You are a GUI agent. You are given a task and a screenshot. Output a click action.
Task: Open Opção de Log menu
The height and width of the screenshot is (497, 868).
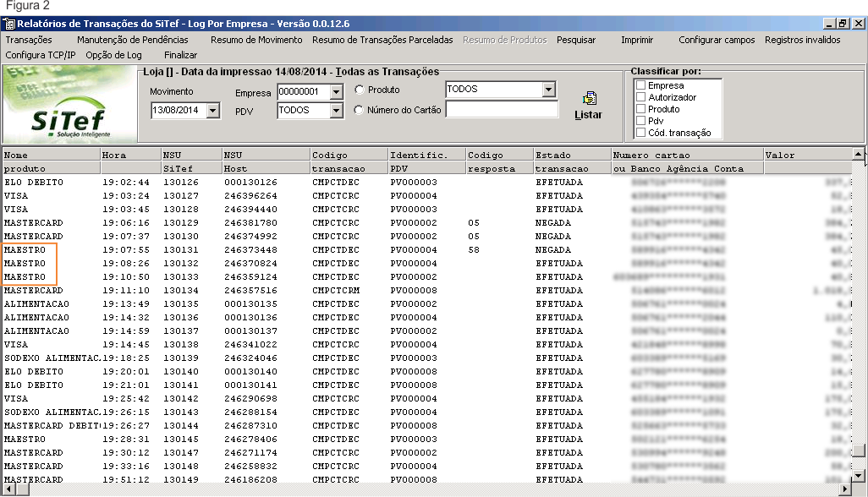click(113, 55)
